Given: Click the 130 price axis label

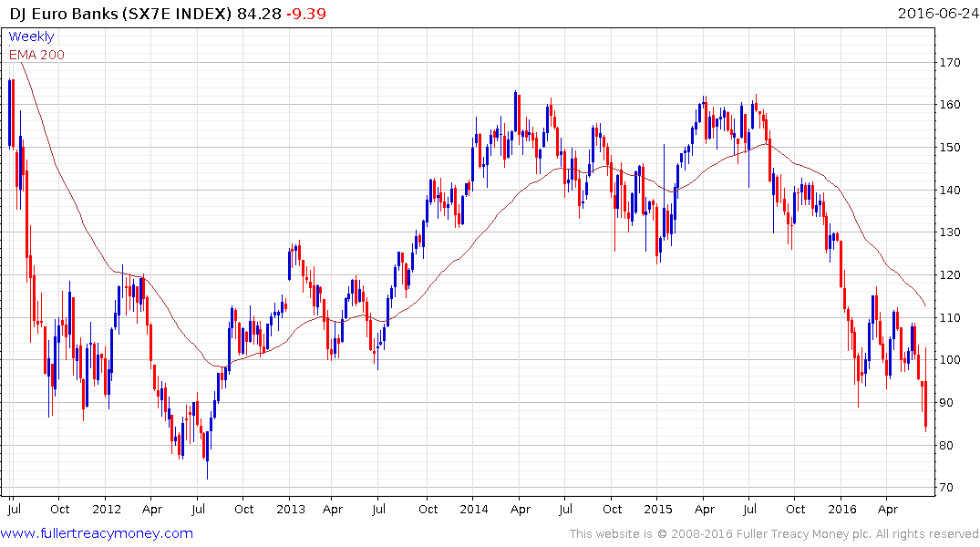Looking at the screenshot, I should tap(950, 232).
